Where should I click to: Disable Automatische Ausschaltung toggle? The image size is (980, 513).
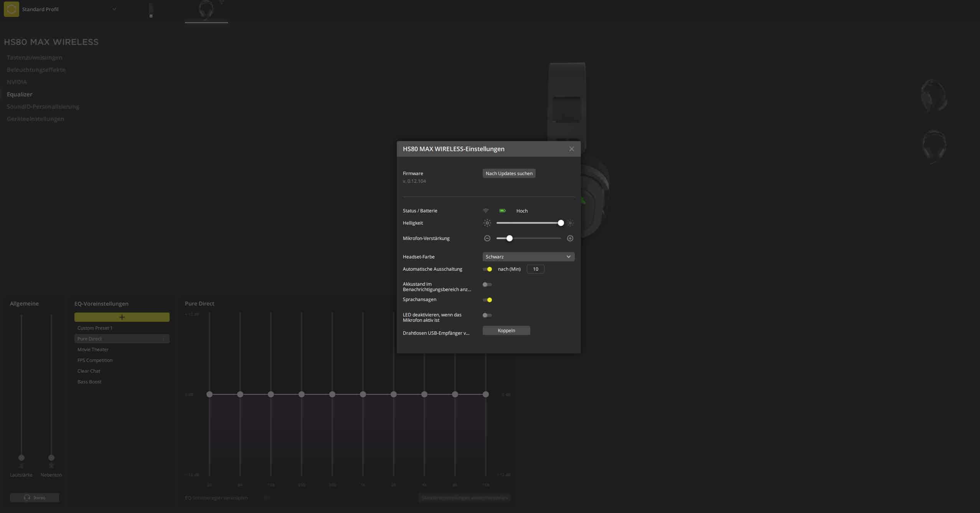[x=487, y=269]
